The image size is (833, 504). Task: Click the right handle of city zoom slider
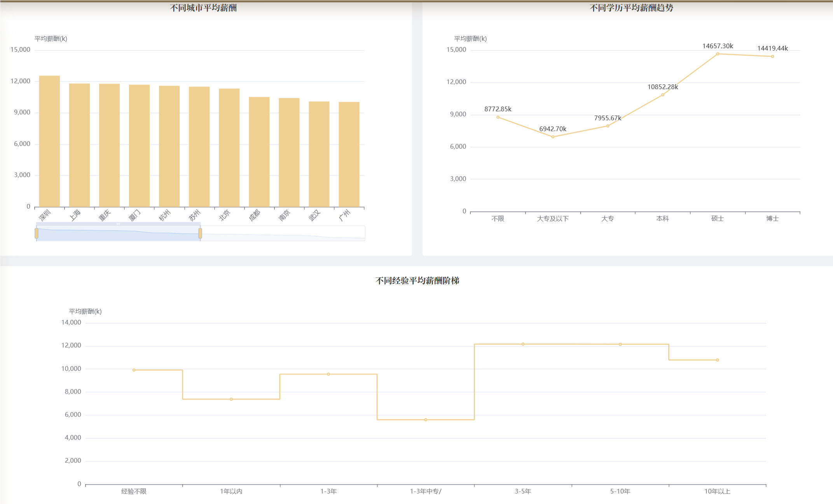click(200, 233)
